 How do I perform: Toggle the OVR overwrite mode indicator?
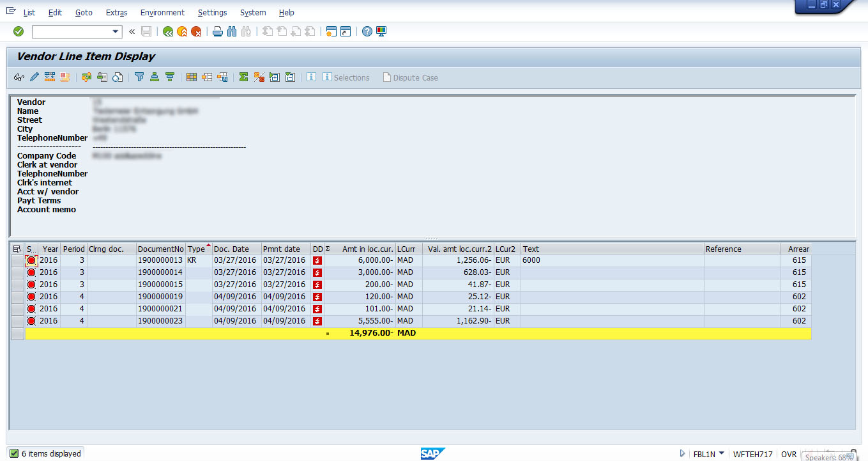(789, 454)
